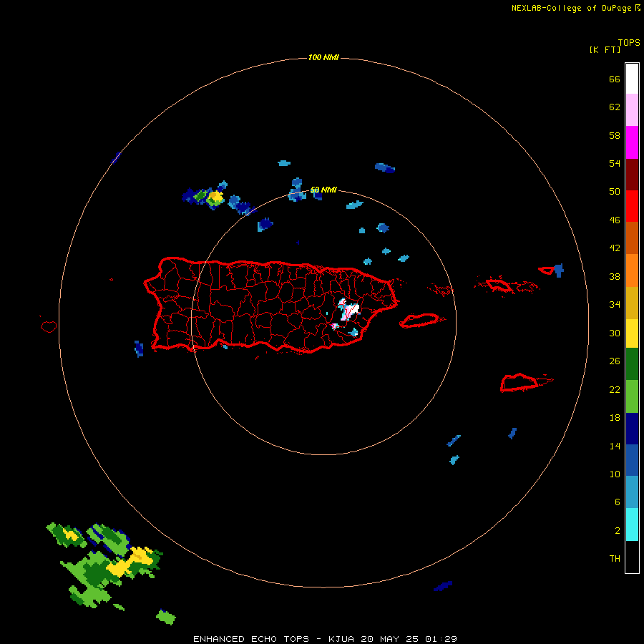The image size is (644, 644).
Task: Click the St. Croix island outline in the southeast
Action: pos(519,383)
